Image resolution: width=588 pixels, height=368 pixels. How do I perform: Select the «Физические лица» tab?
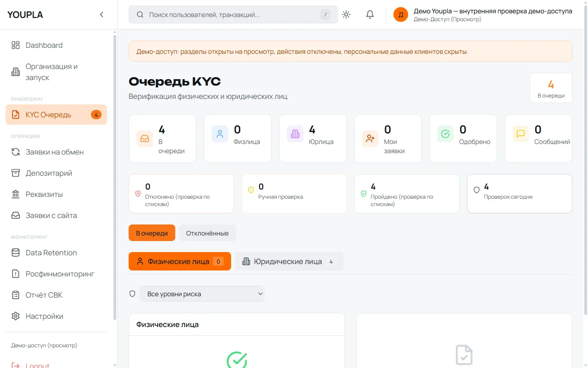(180, 261)
